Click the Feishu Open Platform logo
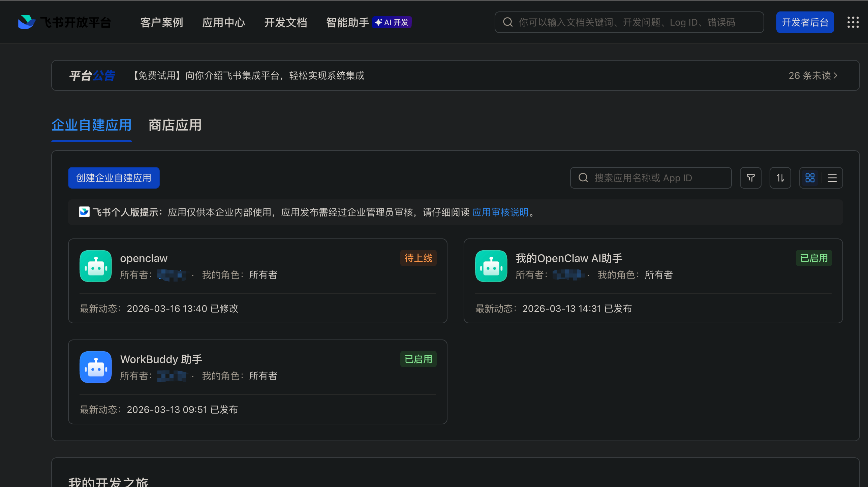 [x=65, y=22]
